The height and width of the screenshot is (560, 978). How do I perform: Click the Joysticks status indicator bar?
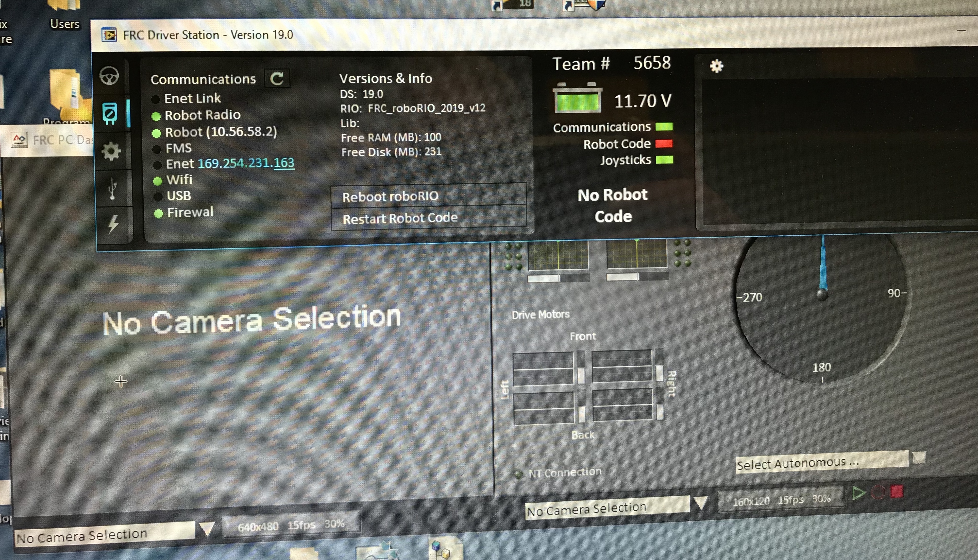pyautogui.click(x=664, y=160)
